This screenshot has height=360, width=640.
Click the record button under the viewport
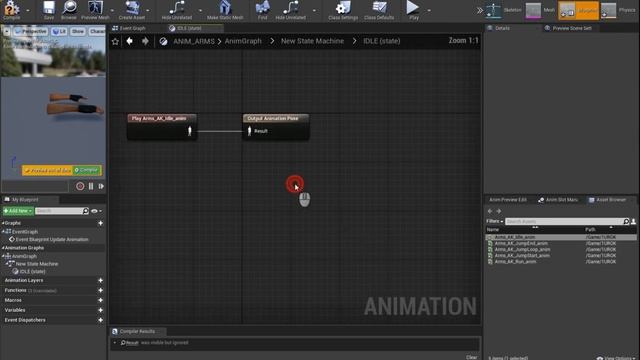80,186
